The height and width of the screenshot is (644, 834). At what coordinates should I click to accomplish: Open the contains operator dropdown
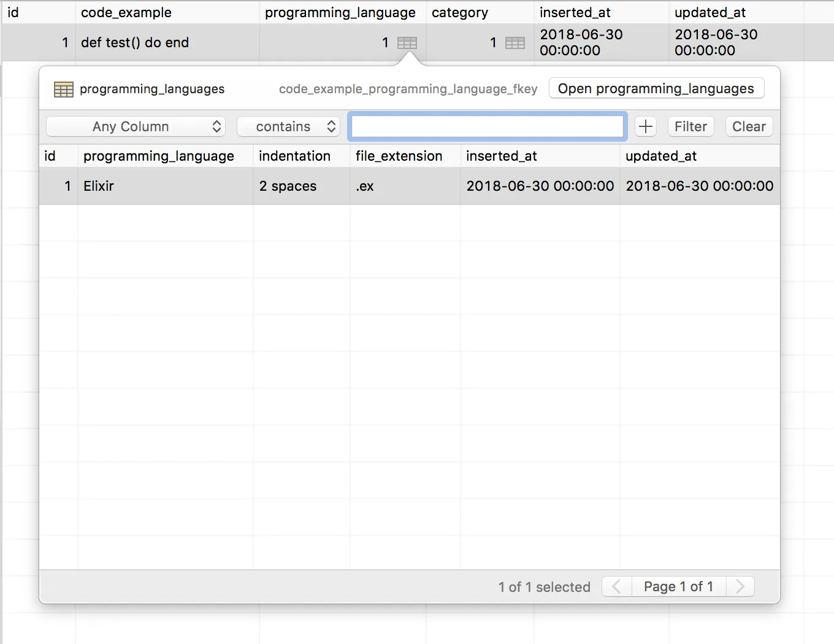(x=289, y=126)
